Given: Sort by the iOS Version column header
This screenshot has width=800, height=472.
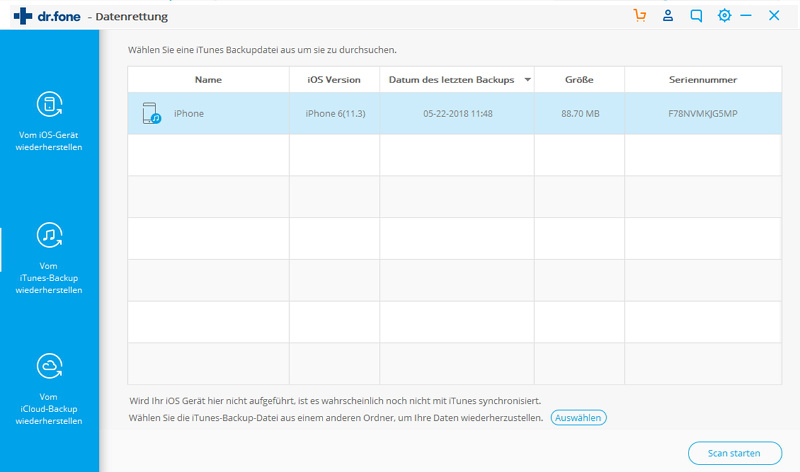Looking at the screenshot, I should pyautogui.click(x=334, y=80).
